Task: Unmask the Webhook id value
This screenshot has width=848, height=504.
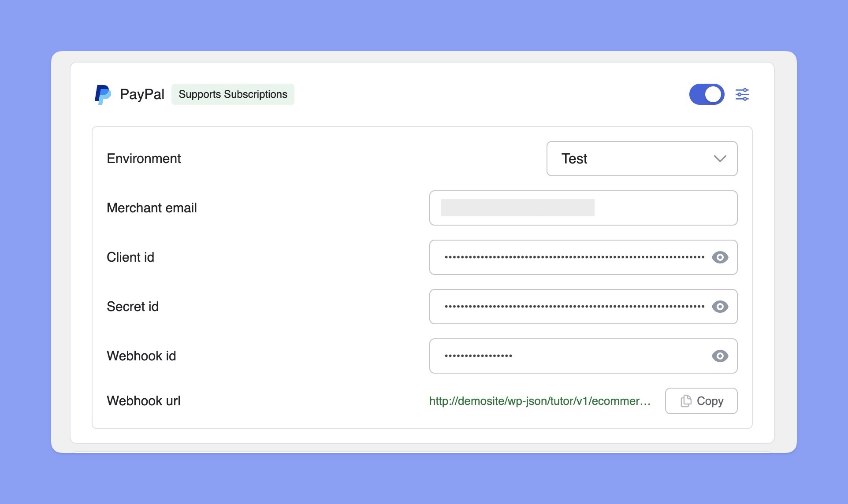Action: click(720, 356)
